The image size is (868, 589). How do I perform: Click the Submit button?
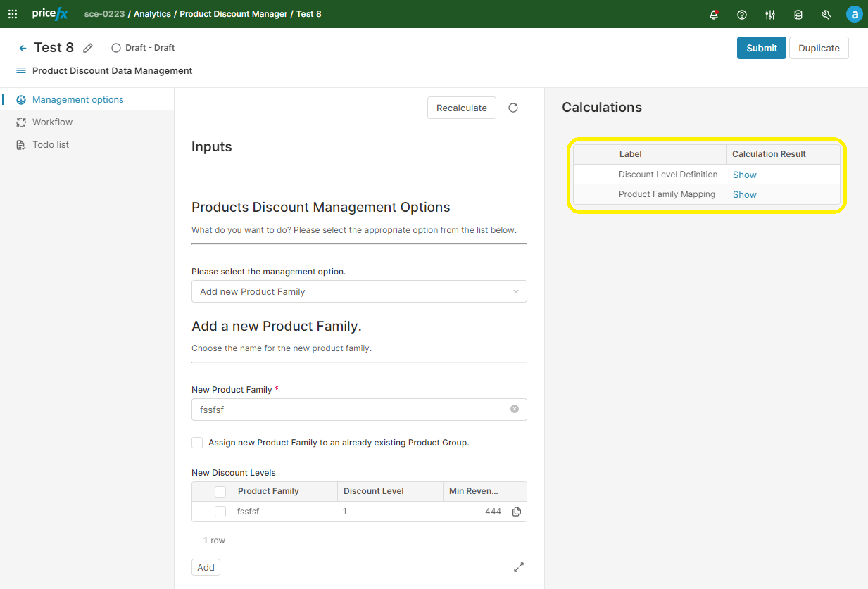(x=762, y=48)
